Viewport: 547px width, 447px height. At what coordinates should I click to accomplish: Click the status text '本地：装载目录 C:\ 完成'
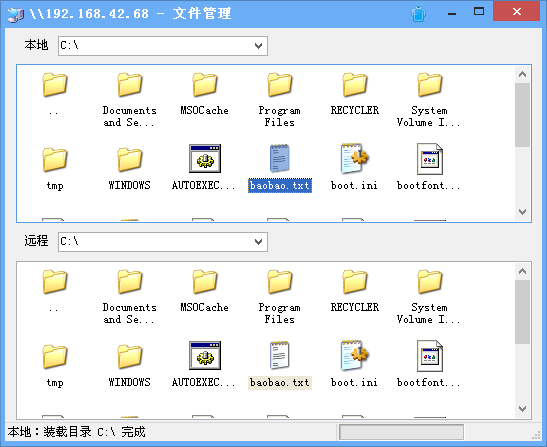pos(76,432)
